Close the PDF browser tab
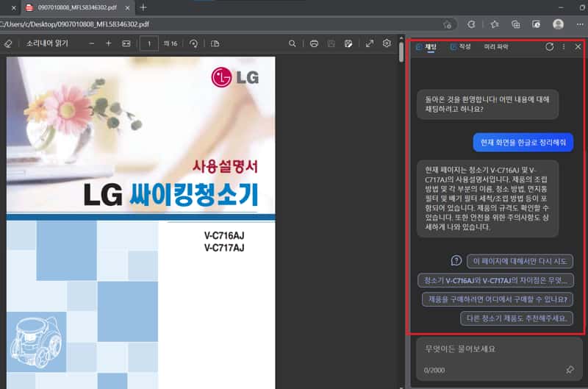 [127, 7]
